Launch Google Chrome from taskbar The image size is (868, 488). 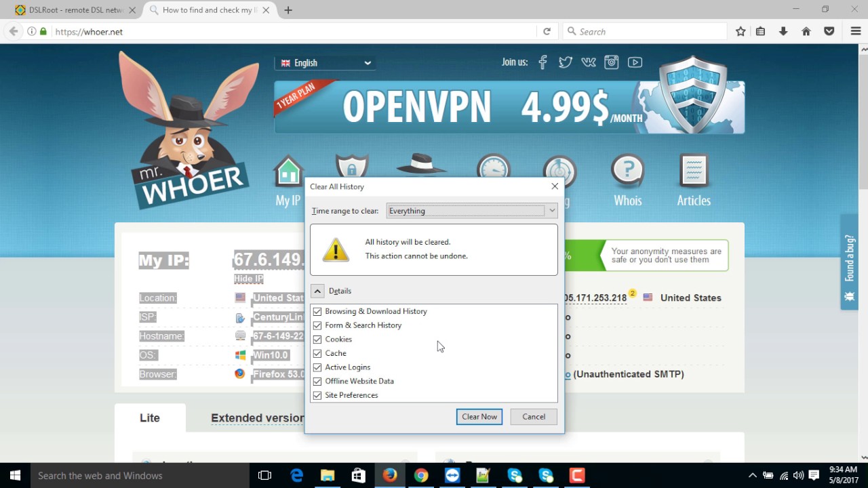tap(421, 476)
